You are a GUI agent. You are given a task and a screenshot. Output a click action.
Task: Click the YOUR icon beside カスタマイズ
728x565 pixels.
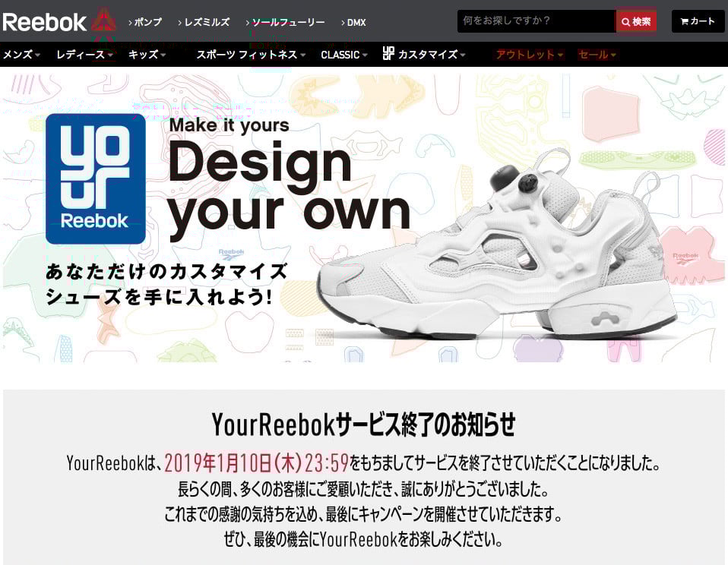388,54
